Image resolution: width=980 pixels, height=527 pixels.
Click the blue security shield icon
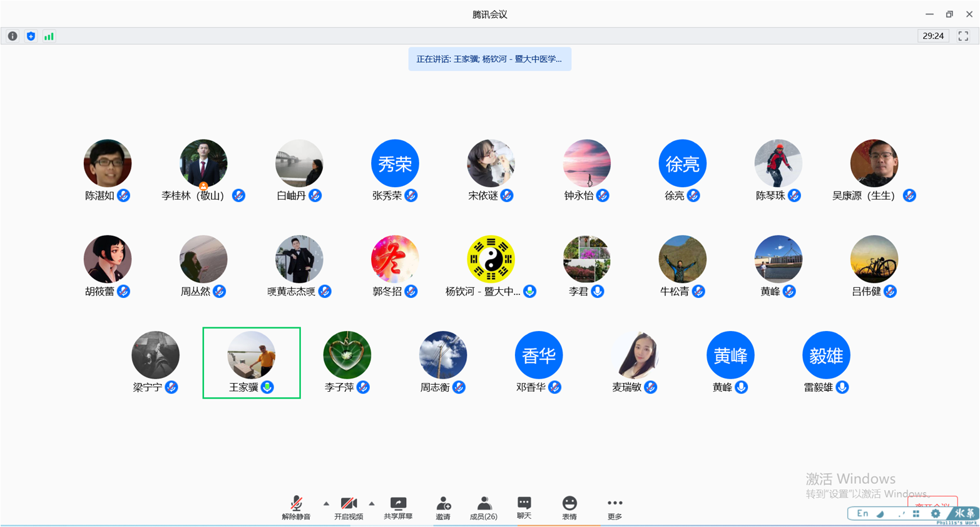pos(31,36)
